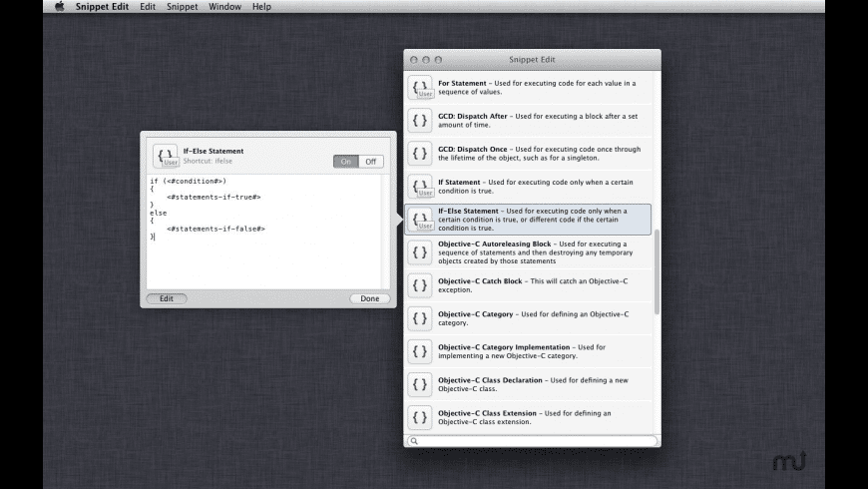Select the 'For Statement' row text

click(x=537, y=88)
